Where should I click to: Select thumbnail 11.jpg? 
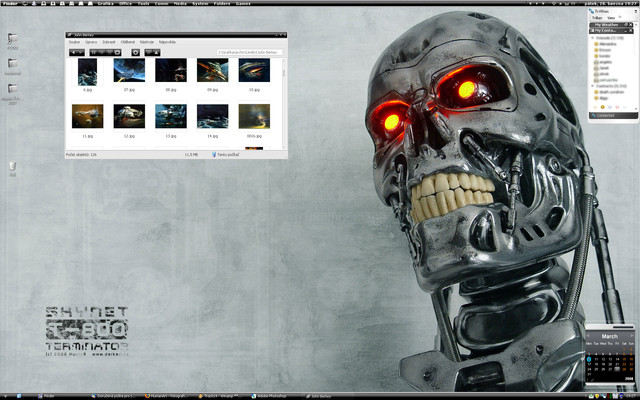87,116
